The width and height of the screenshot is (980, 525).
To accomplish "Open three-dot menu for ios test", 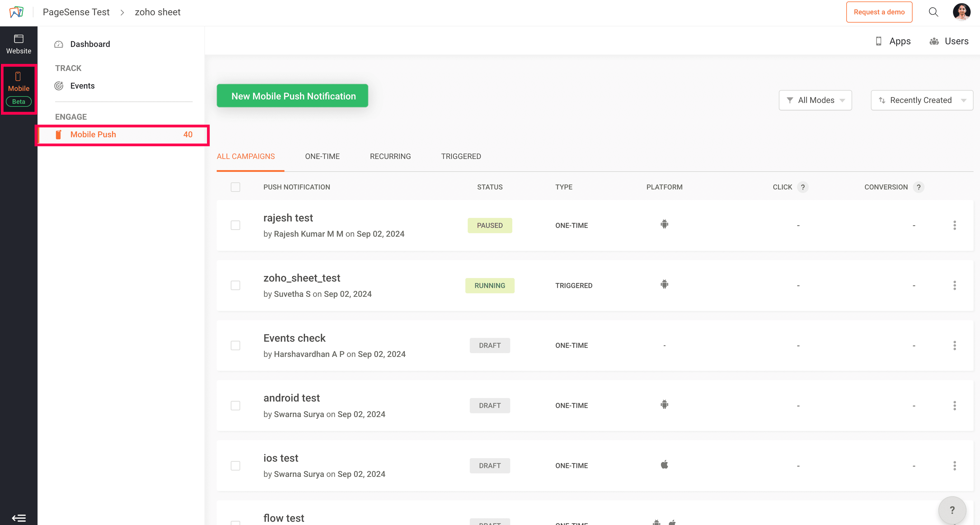I will tap(954, 466).
